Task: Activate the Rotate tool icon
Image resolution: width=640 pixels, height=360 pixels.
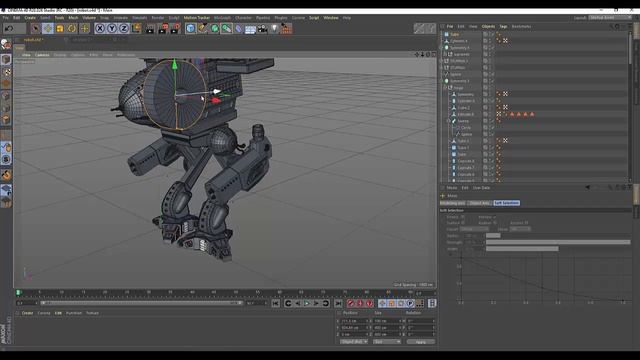Action: point(72,28)
